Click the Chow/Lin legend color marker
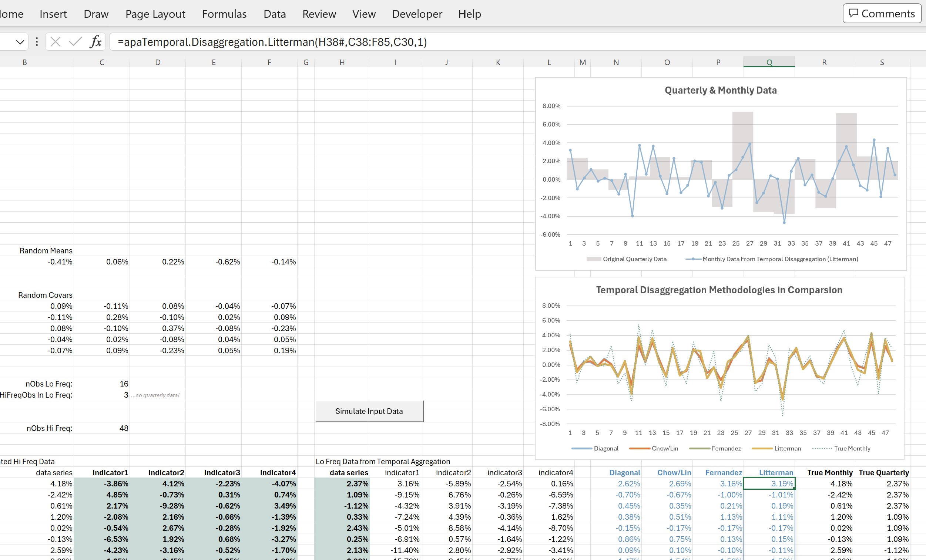926x560 pixels. click(640, 448)
